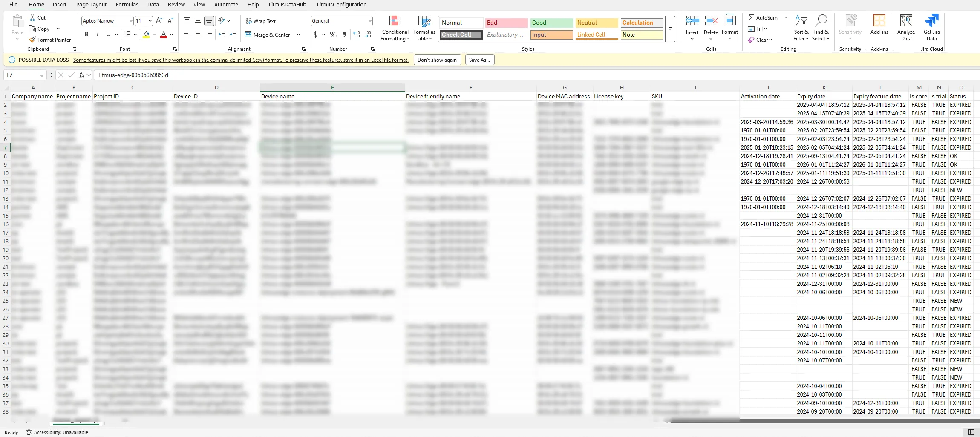This screenshot has height=437, width=980.
Task: Toggle Bold formatting
Action: tap(86, 34)
